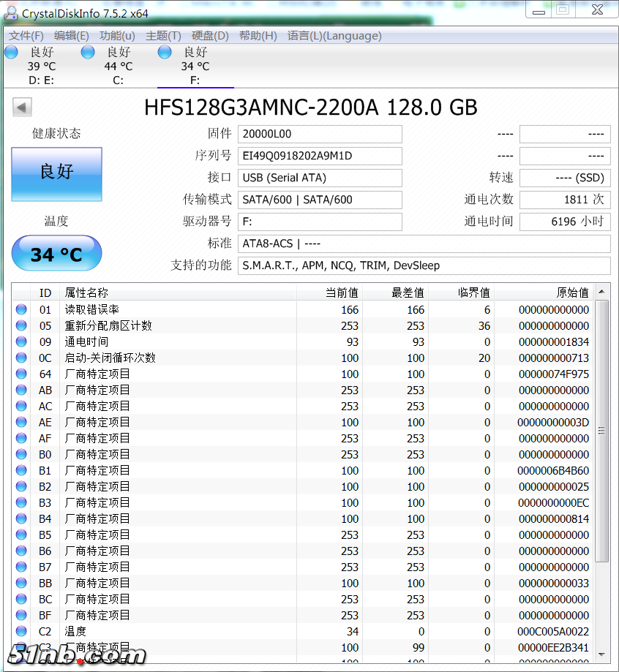Click the blue health status dot for drive C:
The image size is (619, 672).
(x=88, y=51)
